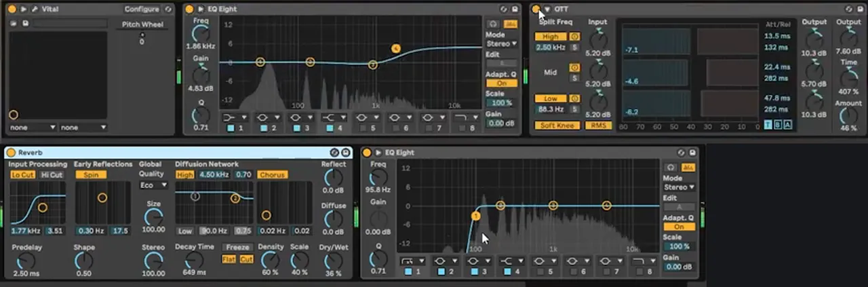Enable Hi Cut in Reverb Input Processing
This screenshot has width=868, height=287.
coord(52,174)
